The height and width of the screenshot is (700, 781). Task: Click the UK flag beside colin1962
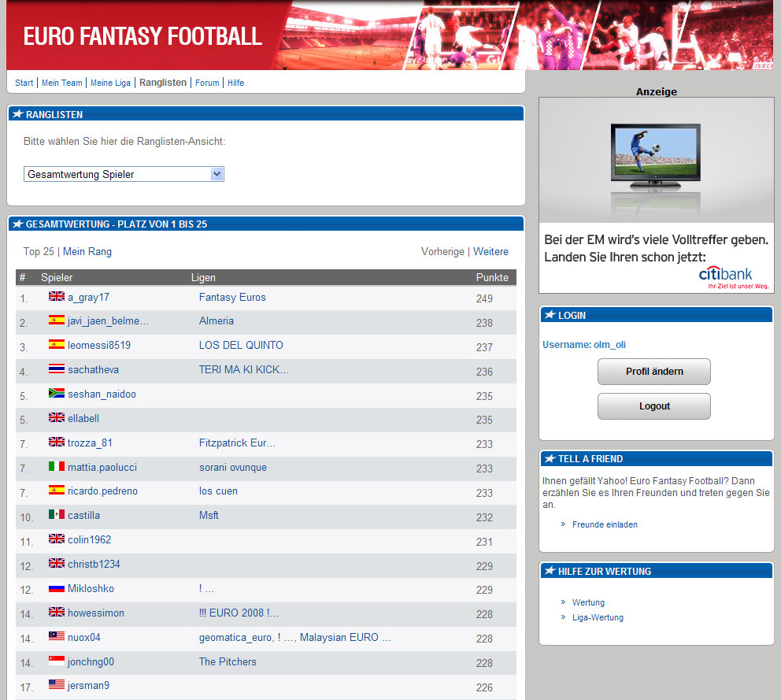click(57, 539)
